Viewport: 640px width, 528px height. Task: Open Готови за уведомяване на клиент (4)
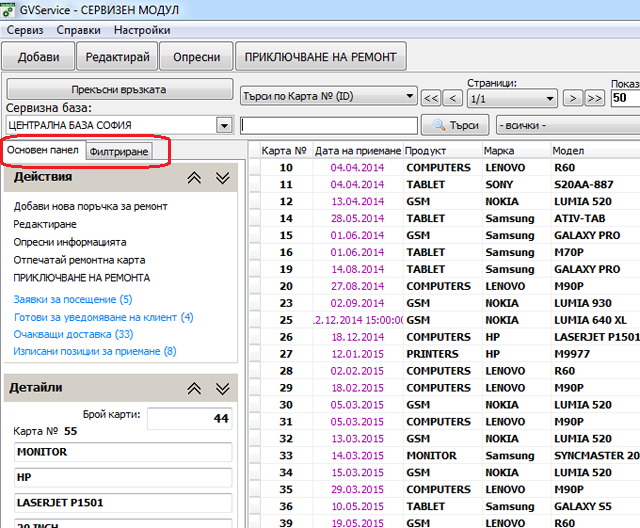[x=104, y=317]
